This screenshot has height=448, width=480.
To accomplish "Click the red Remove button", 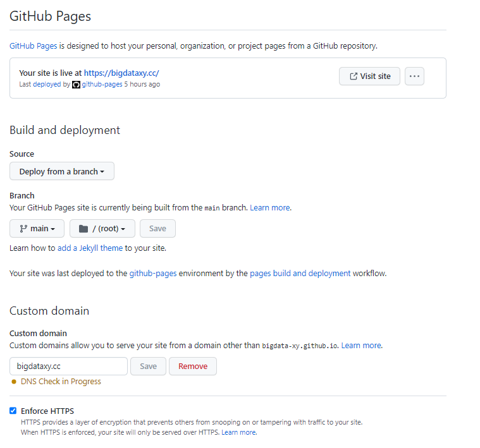I will click(193, 366).
